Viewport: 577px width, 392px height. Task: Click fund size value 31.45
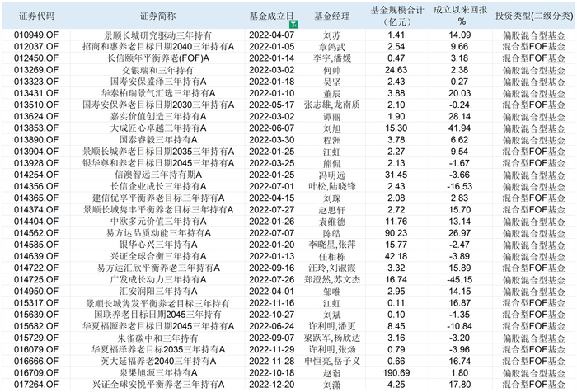396,175
